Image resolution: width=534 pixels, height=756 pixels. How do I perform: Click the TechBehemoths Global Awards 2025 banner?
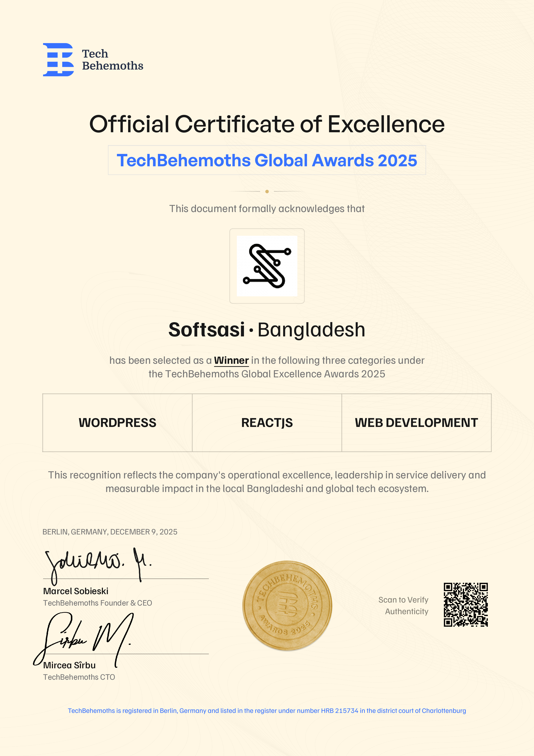267,160
